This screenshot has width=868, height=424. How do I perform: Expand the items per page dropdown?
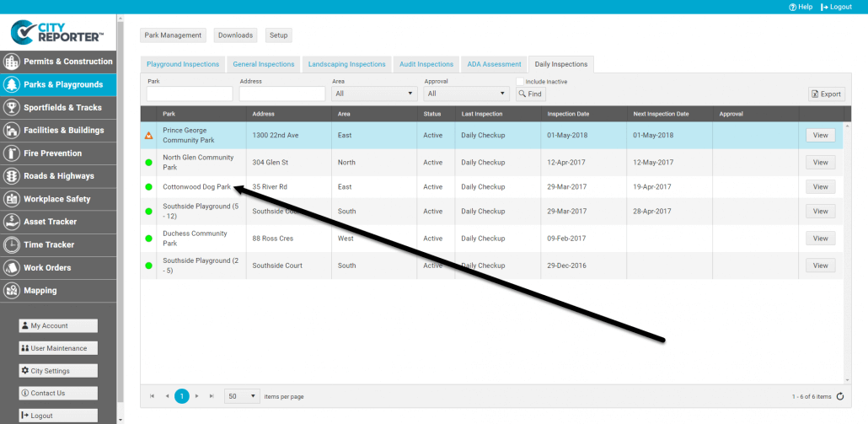point(242,395)
